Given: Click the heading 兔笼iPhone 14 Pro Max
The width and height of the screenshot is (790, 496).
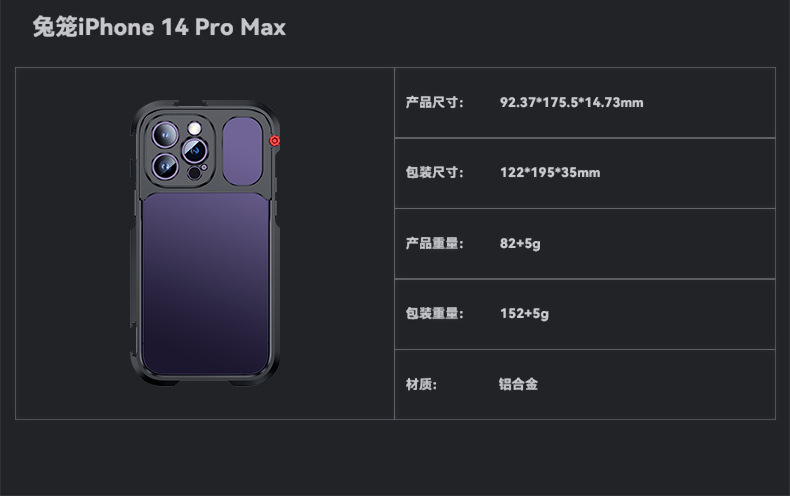Looking at the screenshot, I should click(x=159, y=27).
